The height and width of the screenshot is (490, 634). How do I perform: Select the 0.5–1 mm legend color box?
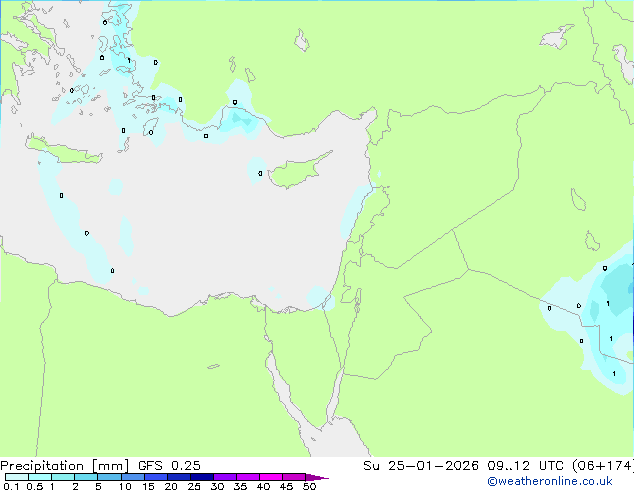(x=40, y=477)
